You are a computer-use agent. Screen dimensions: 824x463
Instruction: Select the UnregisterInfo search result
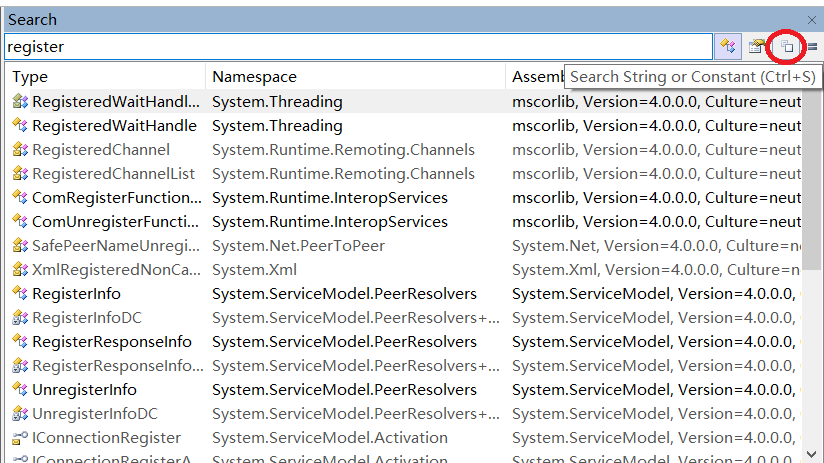click(x=84, y=390)
